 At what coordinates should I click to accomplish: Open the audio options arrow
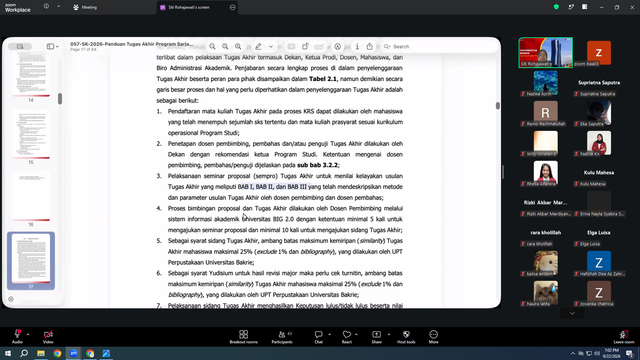click(x=28, y=334)
